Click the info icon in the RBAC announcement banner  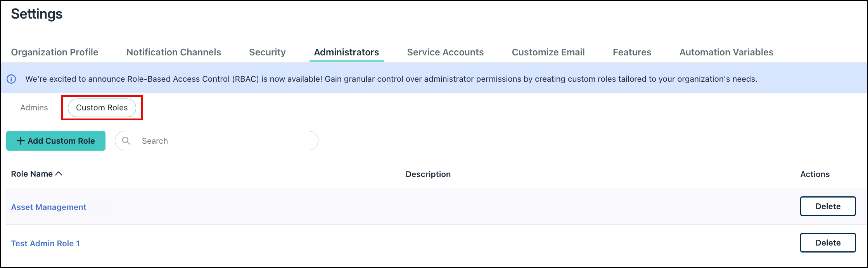coord(12,79)
